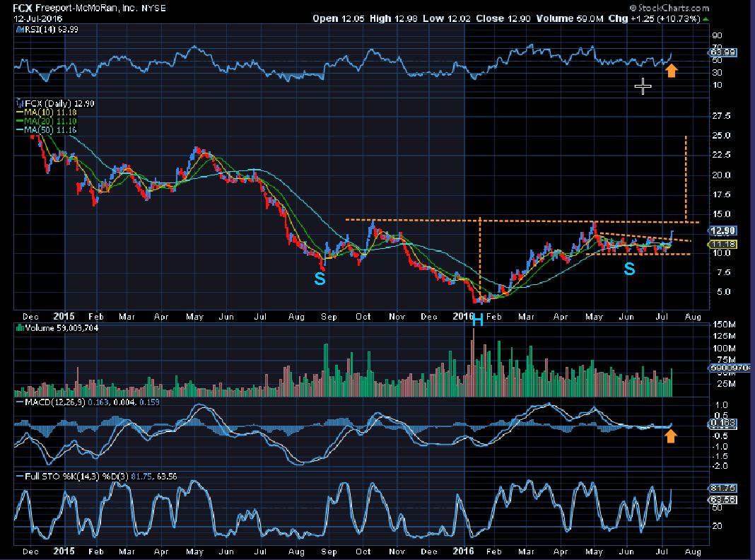This screenshot has width=755, height=560.
Task: Click the right shoulder S marker near June
Action: click(x=628, y=269)
